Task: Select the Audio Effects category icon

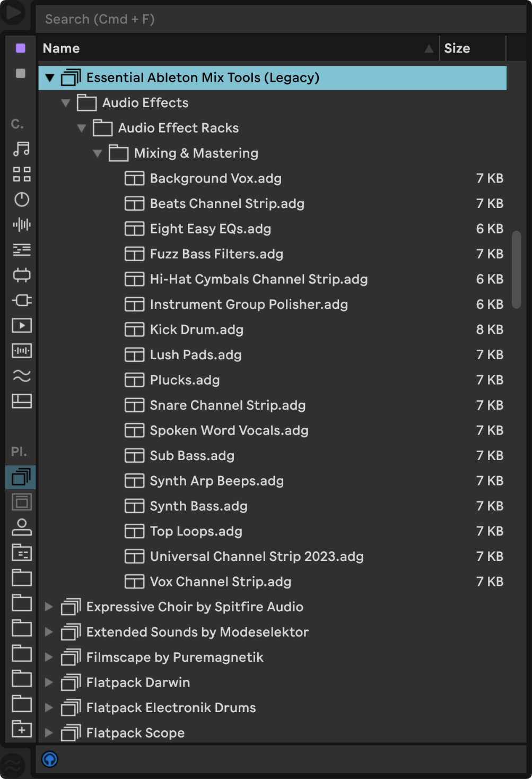Action: pos(21,225)
